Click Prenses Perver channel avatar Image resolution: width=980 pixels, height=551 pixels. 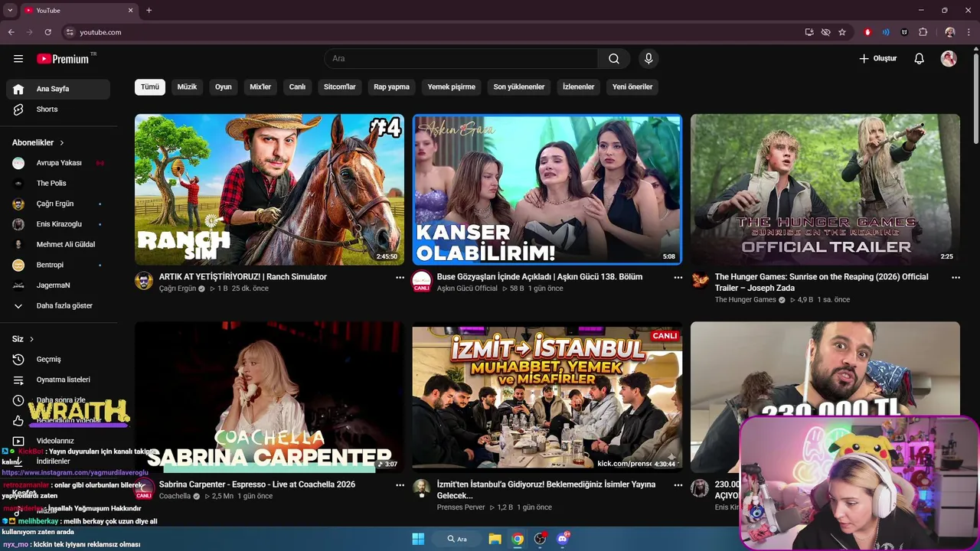[422, 488]
